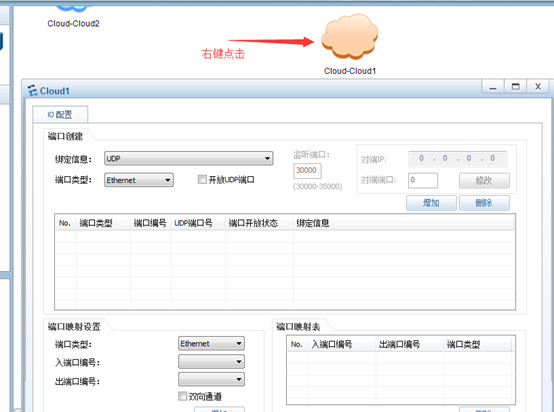554x412 pixels.
Task: Maximize the Cloud1 window
Action: (x=515, y=87)
